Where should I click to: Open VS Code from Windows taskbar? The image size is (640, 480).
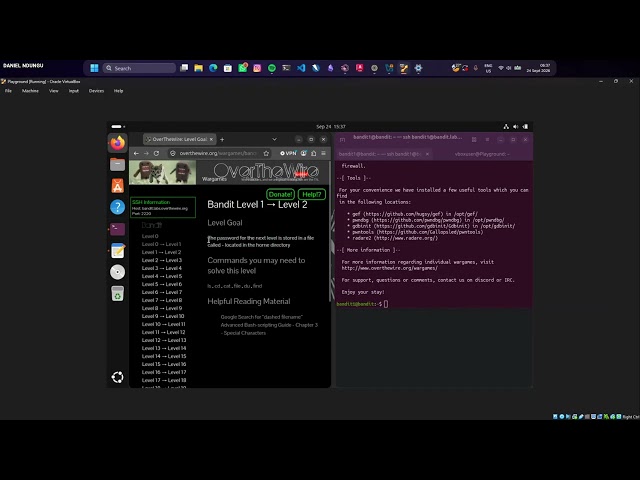pyautogui.click(x=301, y=68)
